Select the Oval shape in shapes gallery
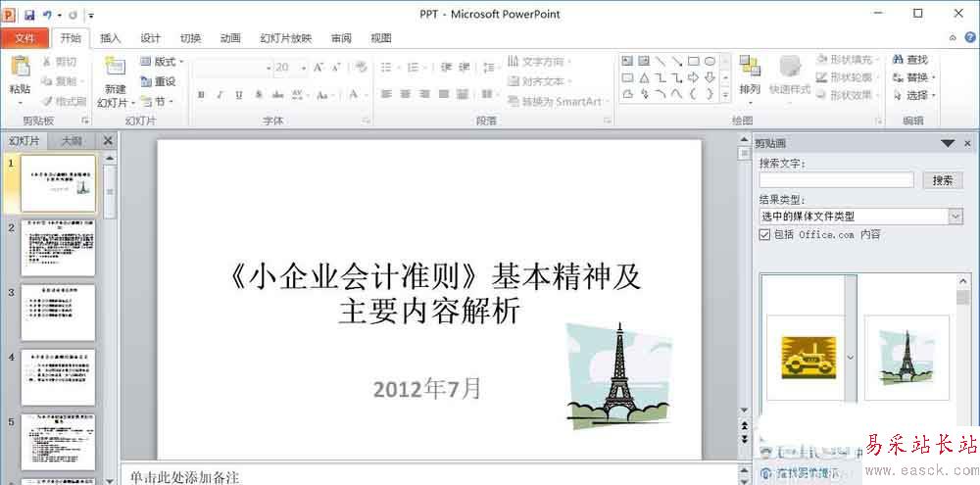 (710, 62)
